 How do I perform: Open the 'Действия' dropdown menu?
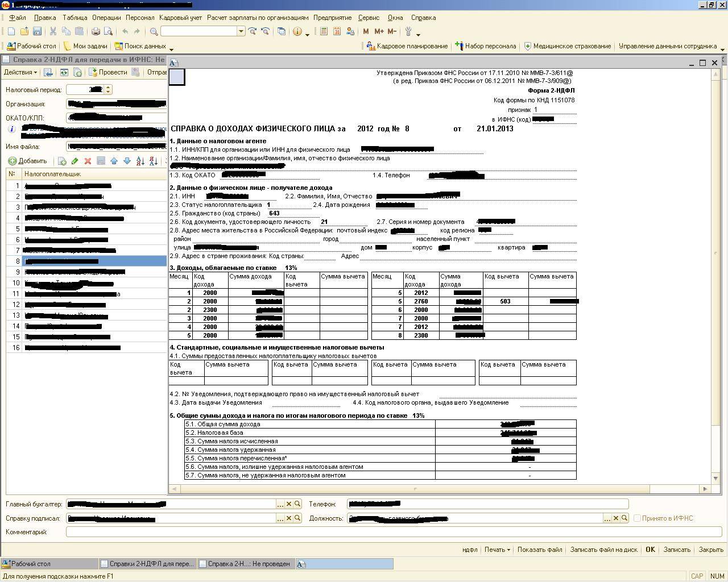tap(20, 72)
